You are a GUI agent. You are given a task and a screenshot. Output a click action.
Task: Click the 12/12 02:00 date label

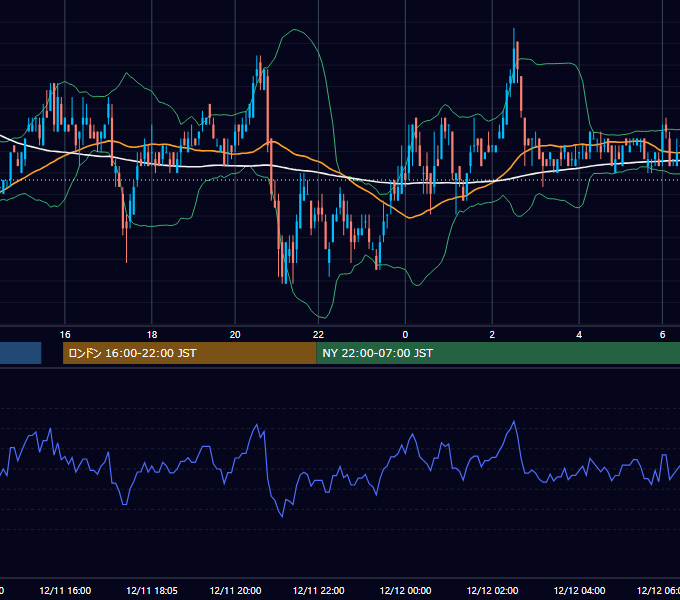(x=492, y=590)
